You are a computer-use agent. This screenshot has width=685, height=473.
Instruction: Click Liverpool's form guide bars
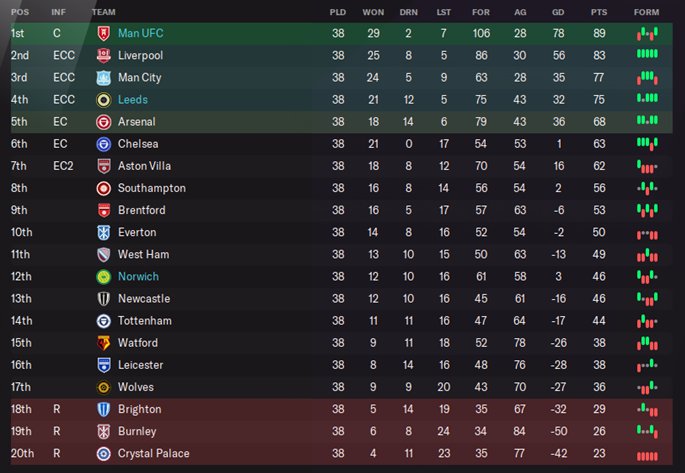tap(647, 54)
